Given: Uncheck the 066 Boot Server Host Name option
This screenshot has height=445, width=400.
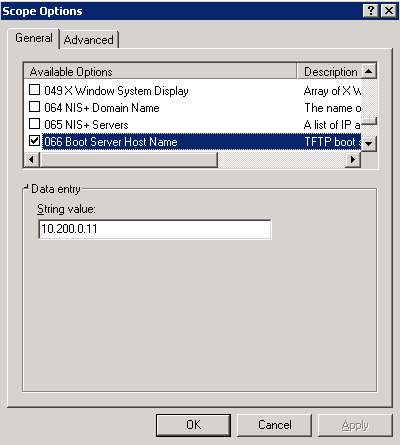Looking at the screenshot, I should click(34, 141).
